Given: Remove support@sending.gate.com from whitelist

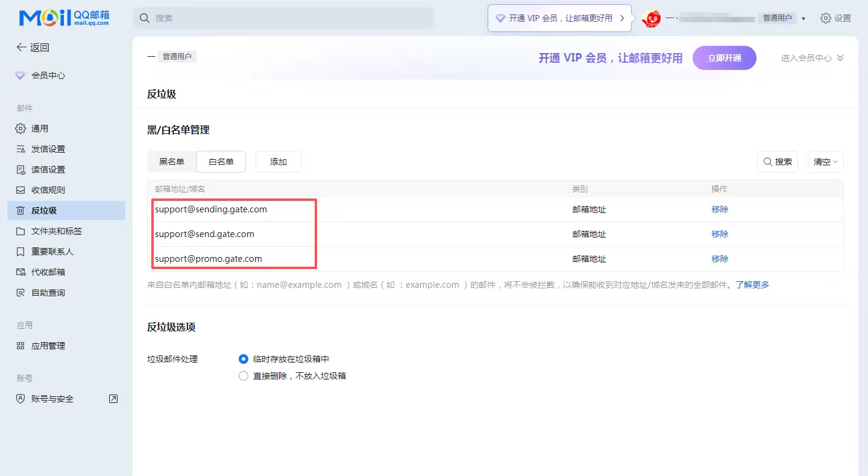Looking at the screenshot, I should [720, 209].
